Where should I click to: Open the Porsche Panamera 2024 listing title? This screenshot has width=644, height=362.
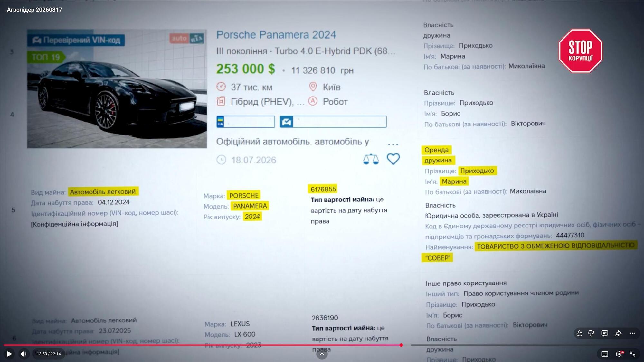click(276, 35)
